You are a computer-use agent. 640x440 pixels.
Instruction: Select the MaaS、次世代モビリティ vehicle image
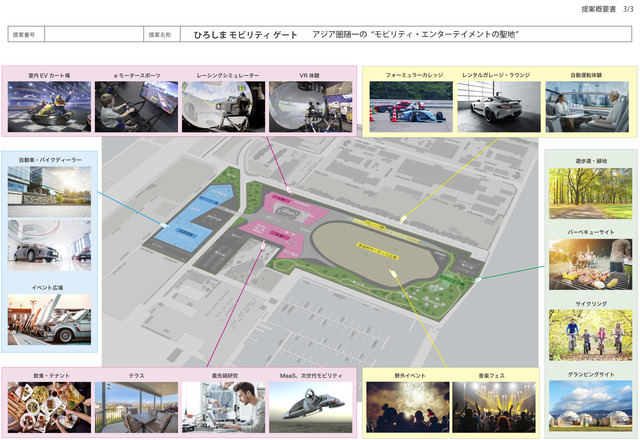310,407
